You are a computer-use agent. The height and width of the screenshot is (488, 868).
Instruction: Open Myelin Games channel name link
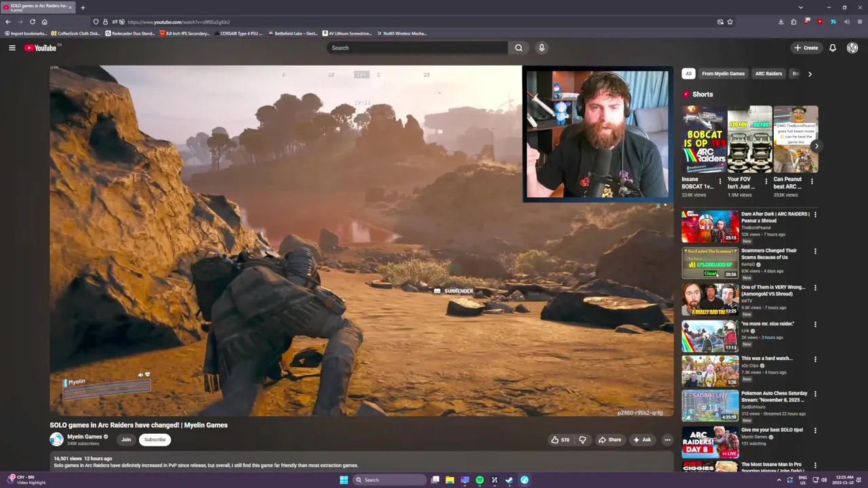pos(84,436)
